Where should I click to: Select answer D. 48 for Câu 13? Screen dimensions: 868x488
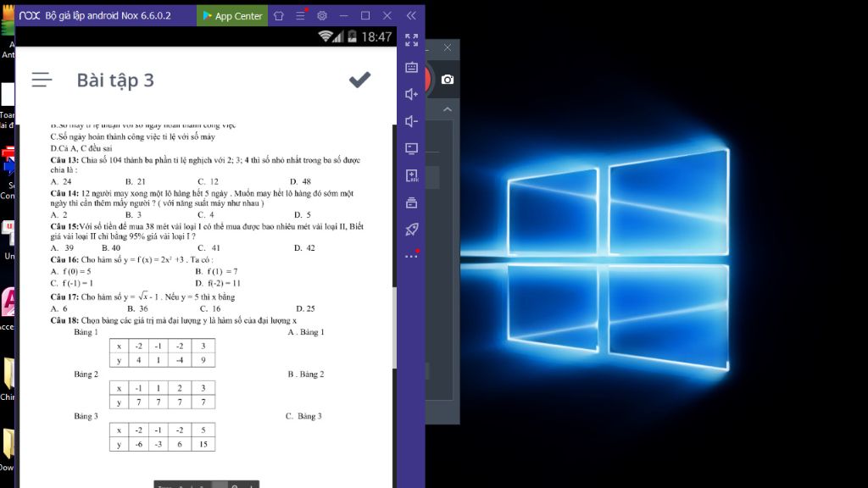(301, 181)
